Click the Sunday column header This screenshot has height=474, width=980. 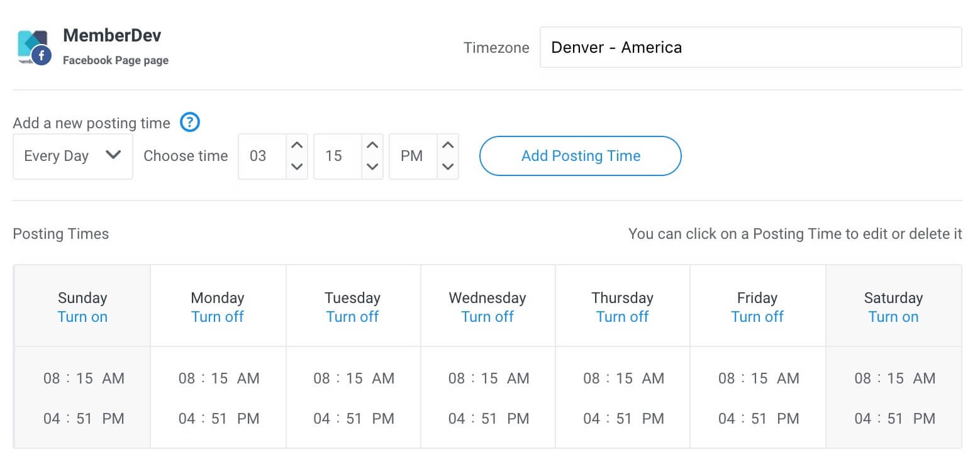(x=82, y=297)
